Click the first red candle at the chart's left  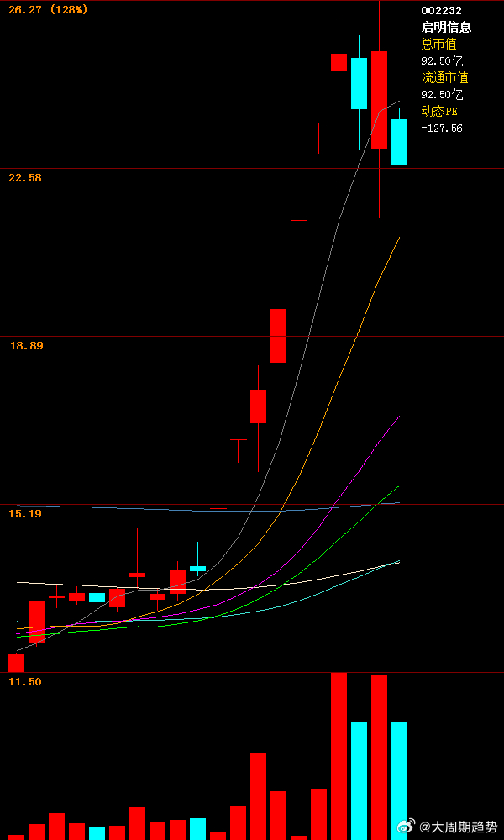click(16, 663)
